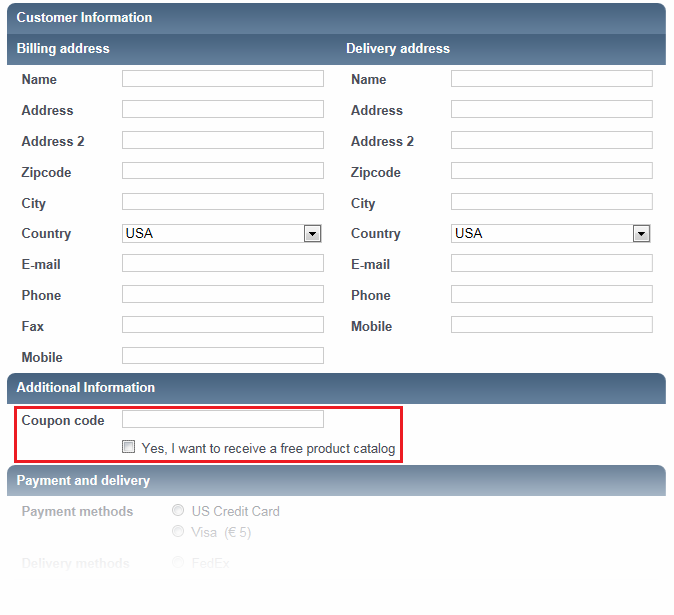Select the FedEx delivery method

pos(178,563)
